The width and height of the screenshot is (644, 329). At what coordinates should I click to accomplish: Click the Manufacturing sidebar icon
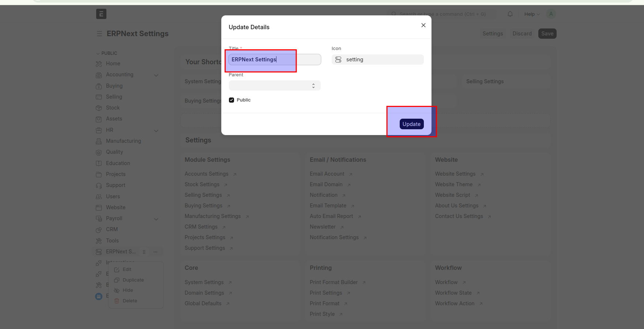point(99,141)
